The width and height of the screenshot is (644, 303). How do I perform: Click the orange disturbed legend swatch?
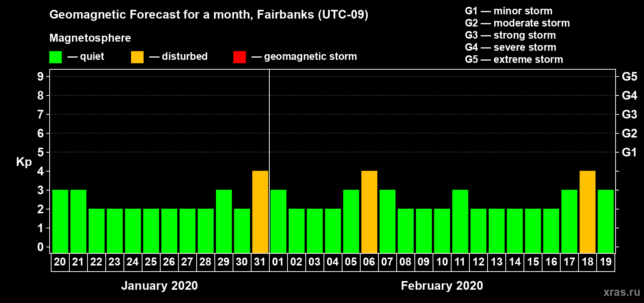137,57
